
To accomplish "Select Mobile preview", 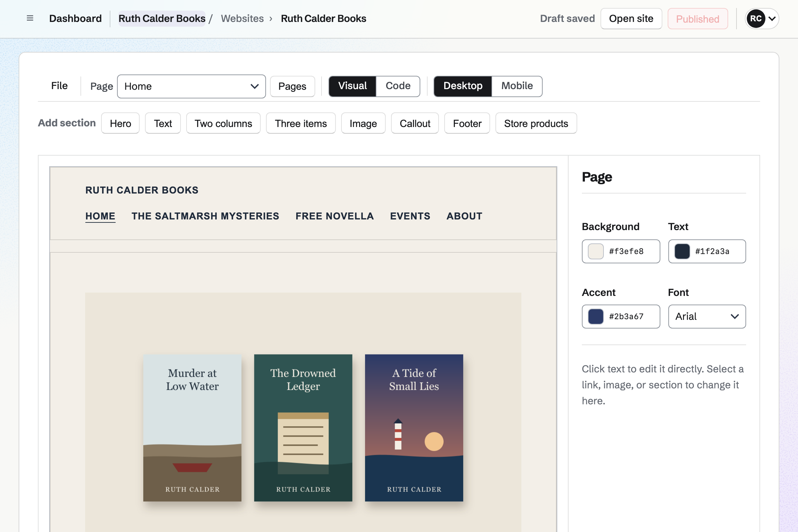I will (x=517, y=86).
